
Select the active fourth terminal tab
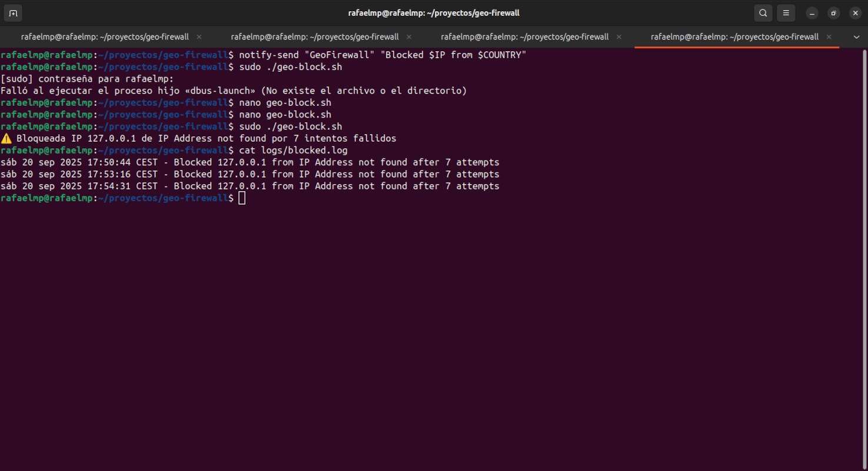(x=734, y=36)
